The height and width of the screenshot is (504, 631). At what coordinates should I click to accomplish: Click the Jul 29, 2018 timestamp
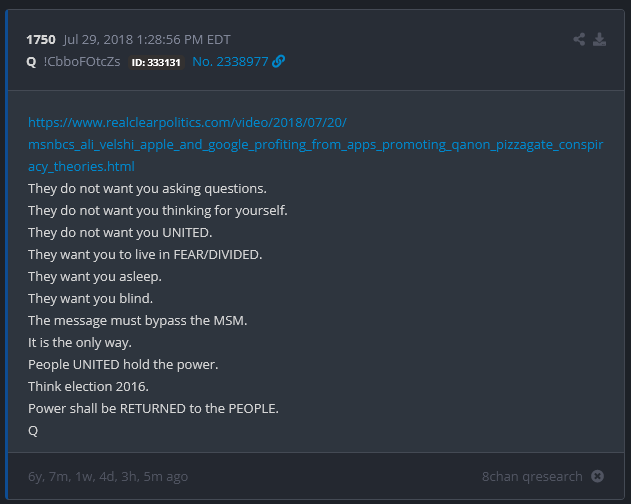click(x=146, y=40)
